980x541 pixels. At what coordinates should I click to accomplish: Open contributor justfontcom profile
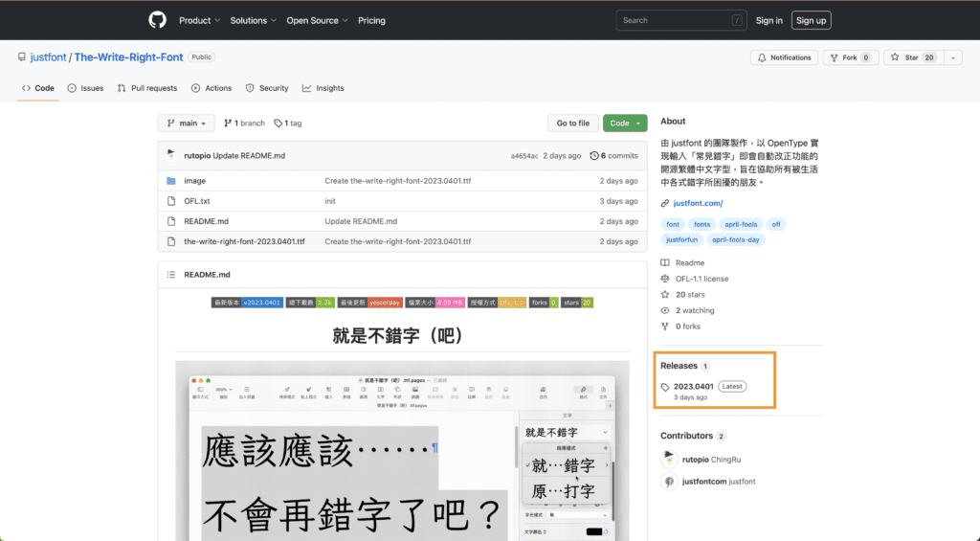pyautogui.click(x=719, y=482)
